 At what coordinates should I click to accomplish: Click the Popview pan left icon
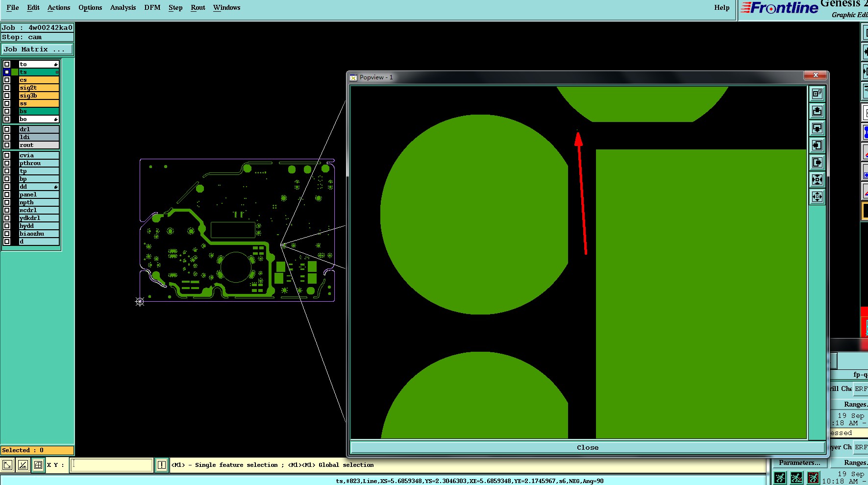pyautogui.click(x=817, y=145)
